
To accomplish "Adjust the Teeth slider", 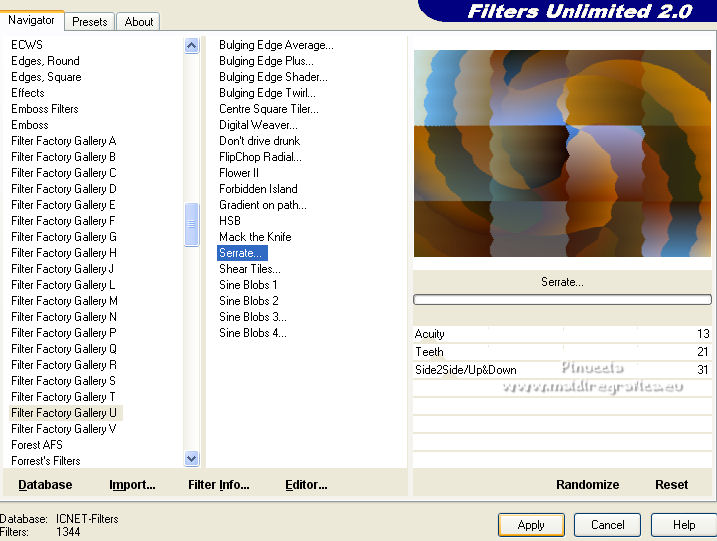I will coord(562,352).
